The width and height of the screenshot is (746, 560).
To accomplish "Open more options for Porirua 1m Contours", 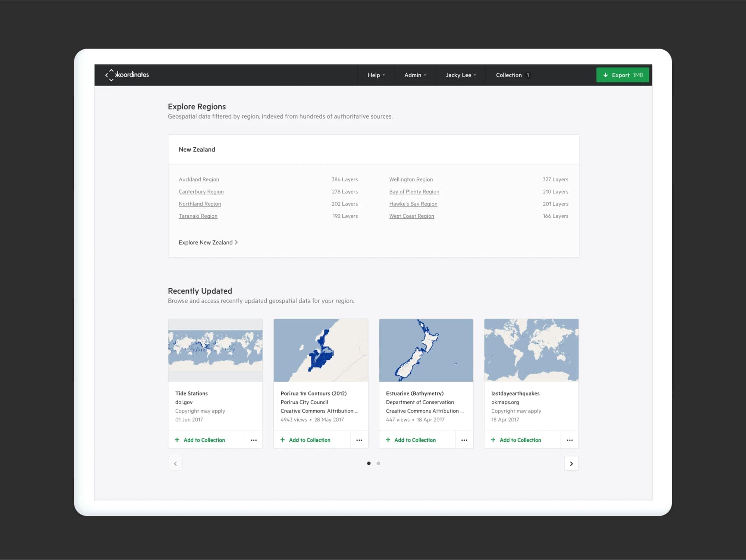I will [x=359, y=440].
